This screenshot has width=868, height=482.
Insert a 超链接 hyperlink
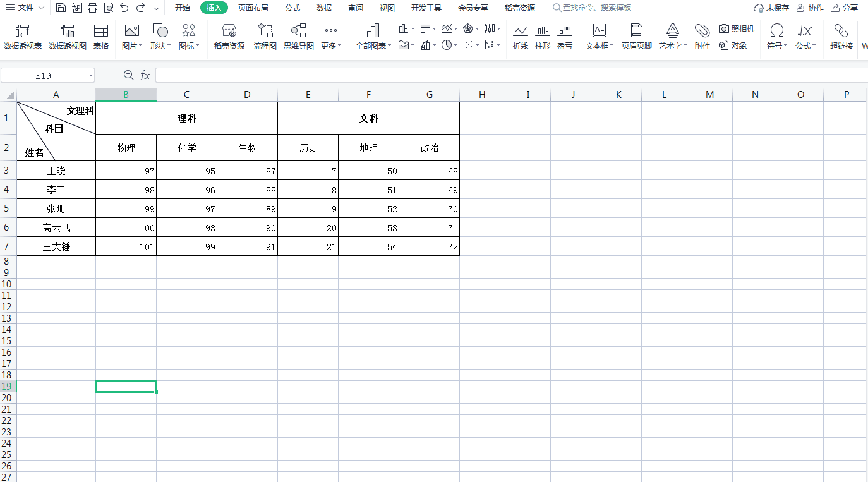pyautogui.click(x=841, y=37)
